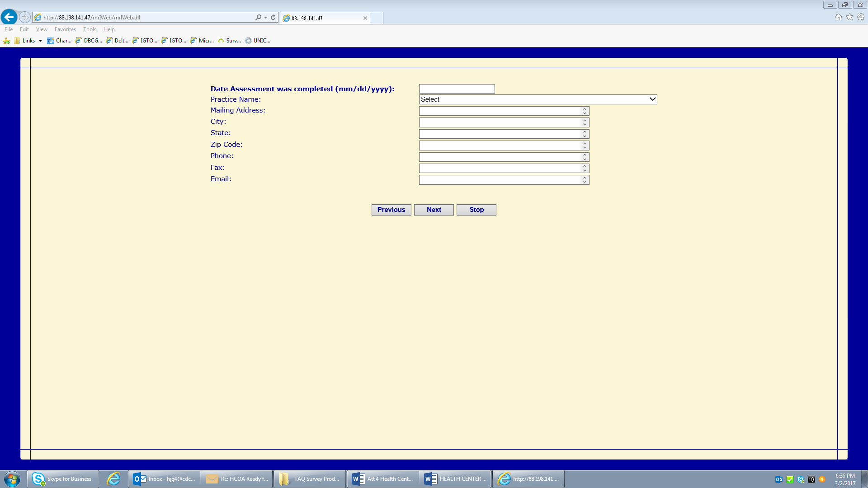
Task: Click Add to Favorites bar star icon
Action: pyautogui.click(x=6, y=41)
